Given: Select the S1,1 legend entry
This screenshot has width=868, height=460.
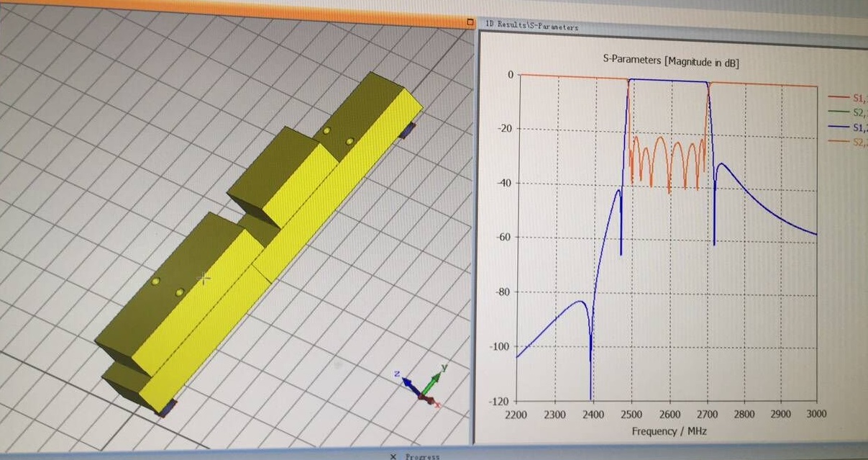Looking at the screenshot, I should coord(848,98).
